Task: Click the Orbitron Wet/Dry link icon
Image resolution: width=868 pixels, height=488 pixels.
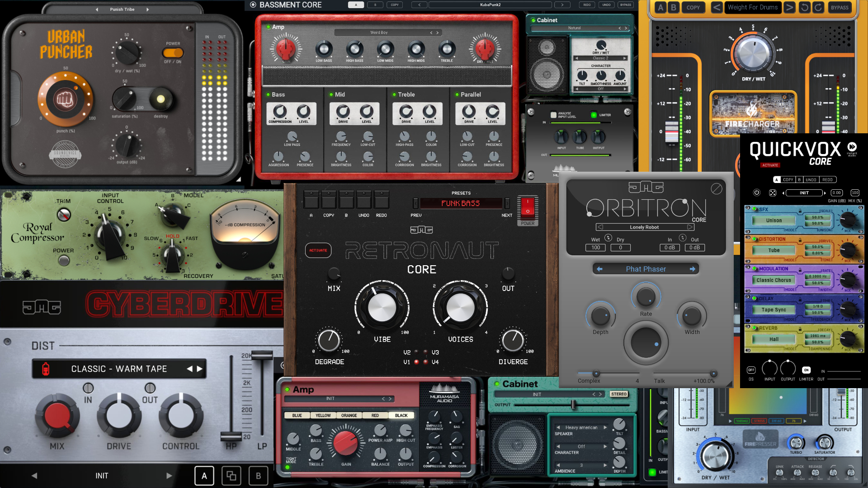Action: pos(608,238)
